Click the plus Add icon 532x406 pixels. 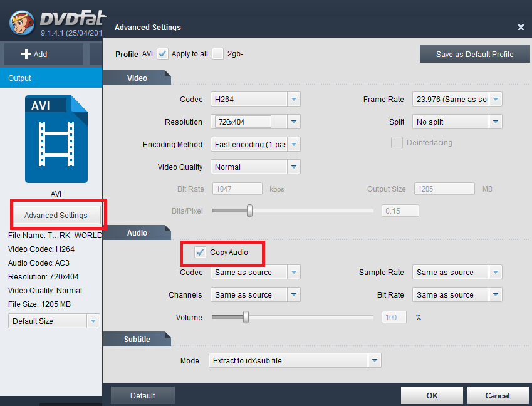[26, 55]
